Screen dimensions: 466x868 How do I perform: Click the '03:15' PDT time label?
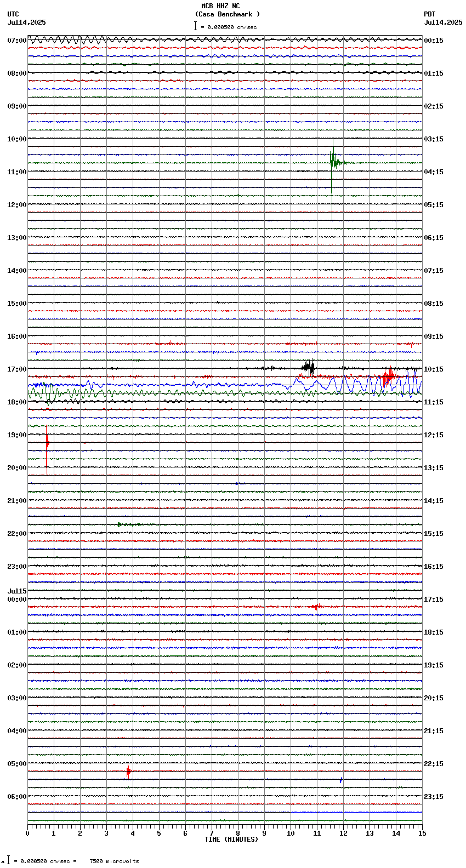434,139
